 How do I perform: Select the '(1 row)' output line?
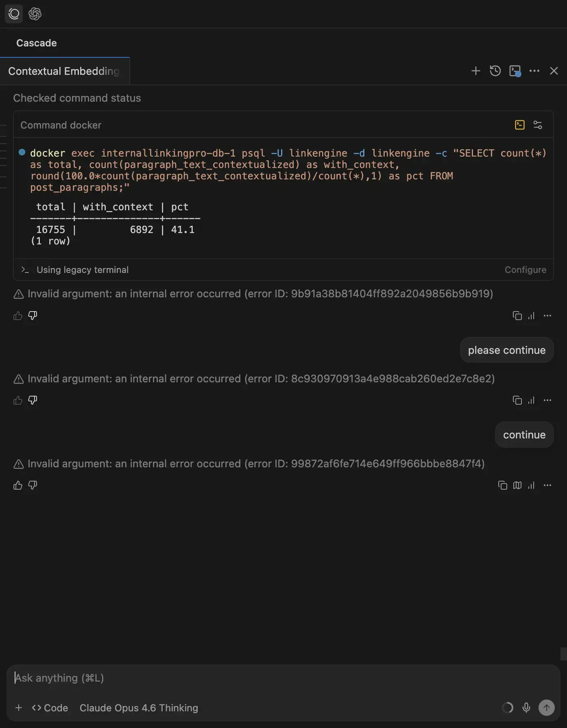pos(50,241)
